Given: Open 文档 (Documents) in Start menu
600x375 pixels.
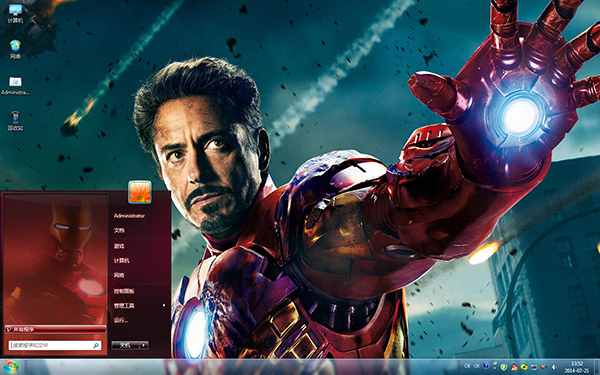Looking at the screenshot, I should [x=119, y=230].
